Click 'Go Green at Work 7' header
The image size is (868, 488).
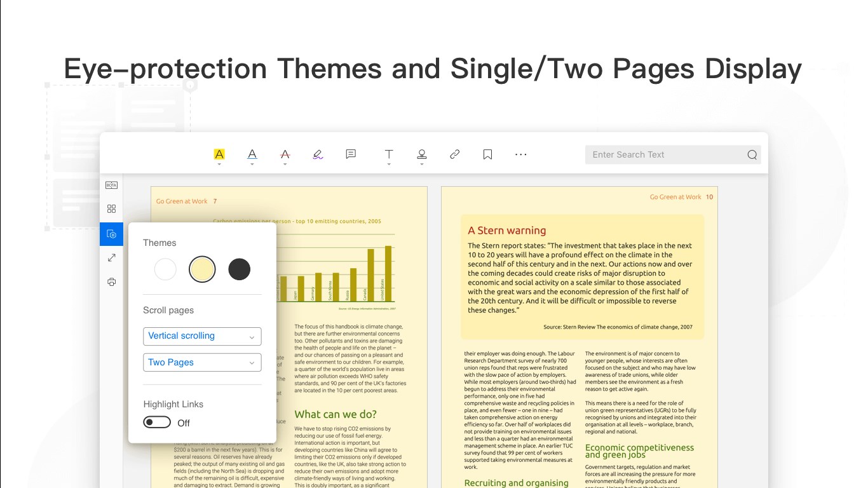187,201
